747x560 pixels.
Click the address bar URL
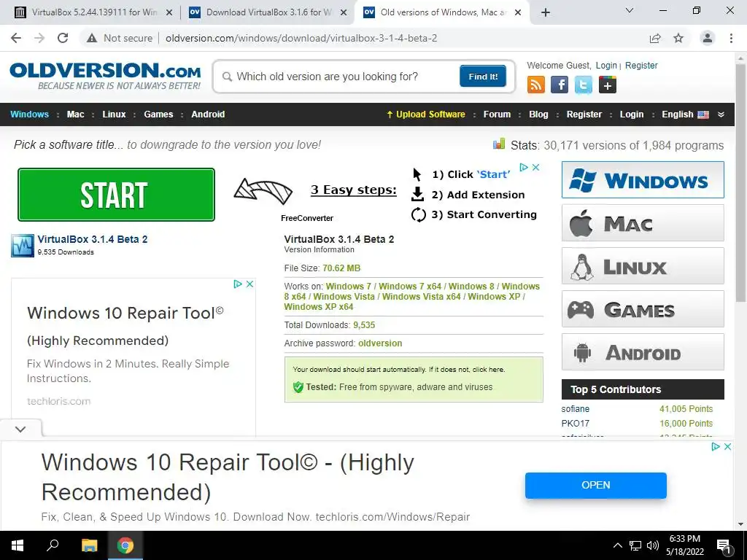click(301, 38)
